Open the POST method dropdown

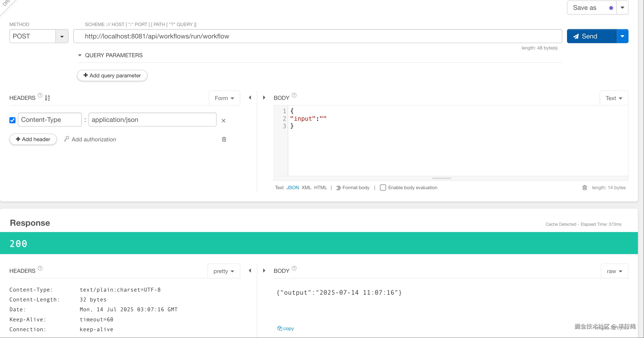tap(62, 36)
